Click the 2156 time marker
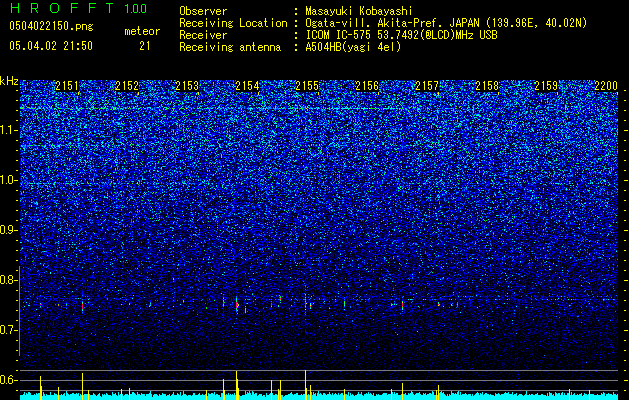This screenshot has width=629, height=400. (x=367, y=85)
